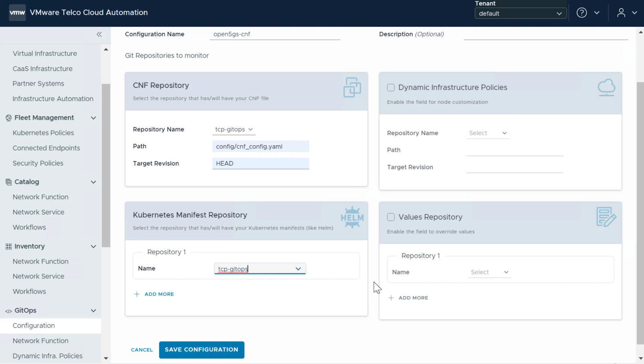This screenshot has width=644, height=364.
Task: Open CNF Repository Name tcp-gitops dropdown
Action: [234, 129]
